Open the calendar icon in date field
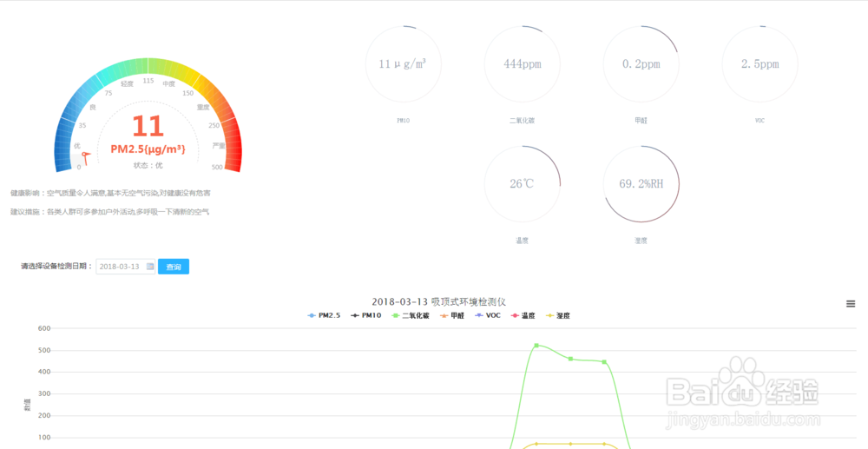 coord(150,267)
